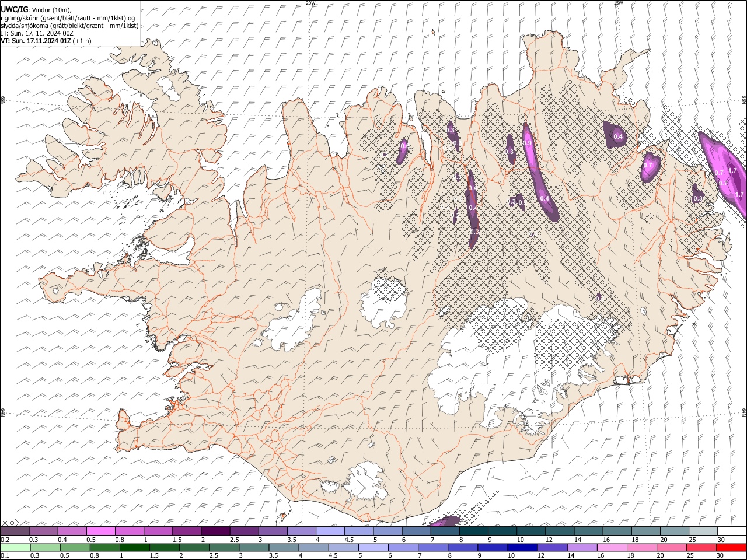747x560 pixels.
Task: Click the '15W' longitude label
Action: 618,3
